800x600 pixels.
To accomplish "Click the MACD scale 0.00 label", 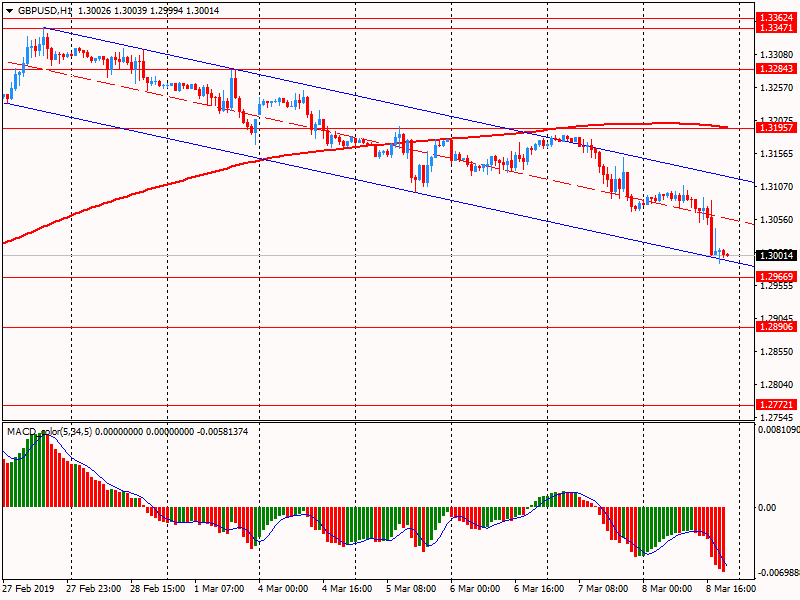I will 767,508.
